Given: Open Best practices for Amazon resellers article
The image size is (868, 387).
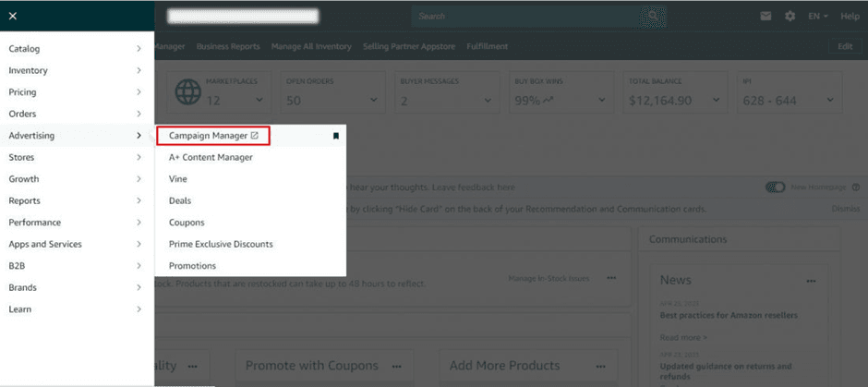Looking at the screenshot, I should 729,315.
